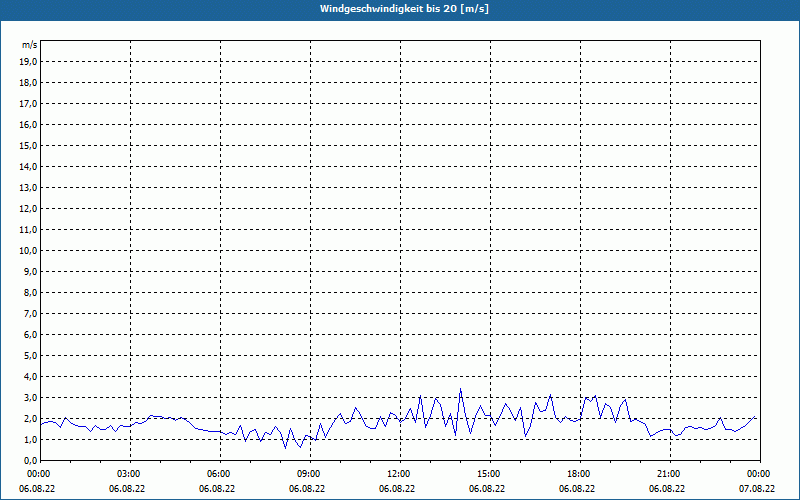Click the 13,0 y-axis label
800x500 pixels.
click(x=28, y=188)
